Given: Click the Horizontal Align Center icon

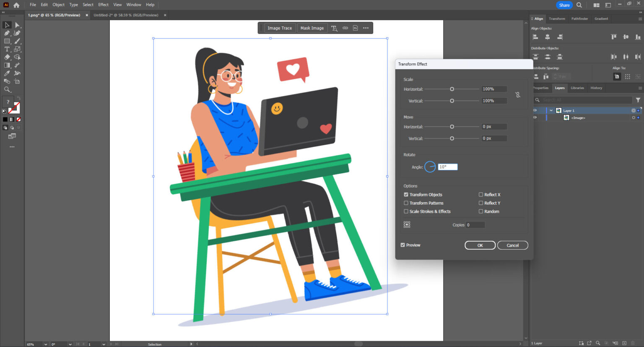Looking at the screenshot, I should [x=548, y=37].
